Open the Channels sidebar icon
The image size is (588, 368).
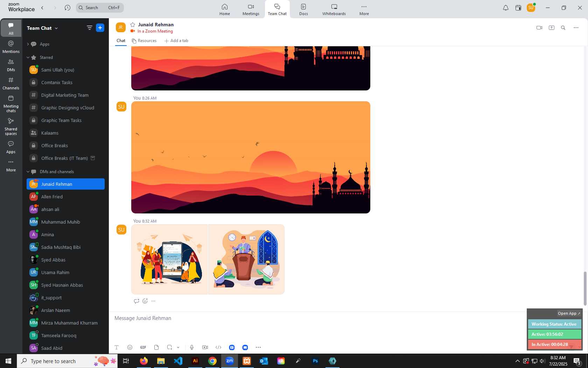pos(11,83)
